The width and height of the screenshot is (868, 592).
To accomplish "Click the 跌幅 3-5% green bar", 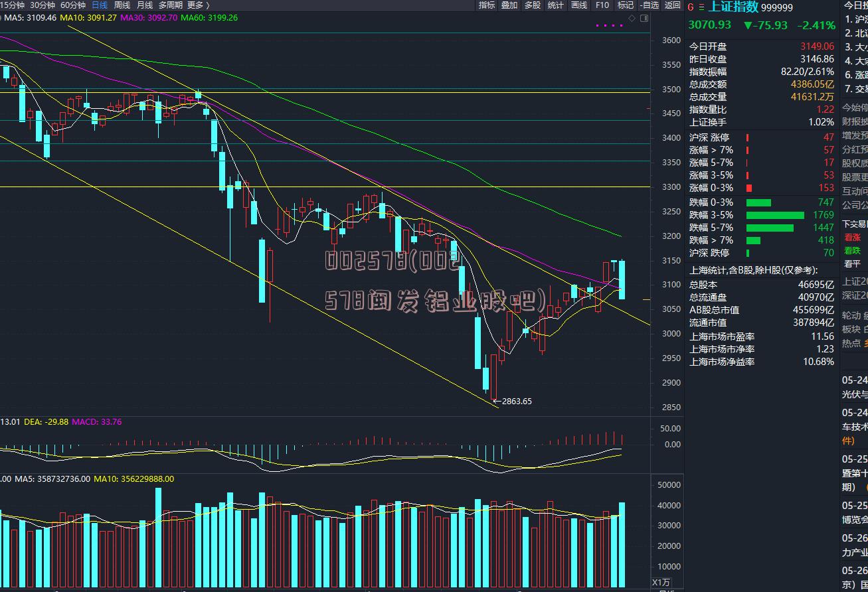I will [x=775, y=215].
